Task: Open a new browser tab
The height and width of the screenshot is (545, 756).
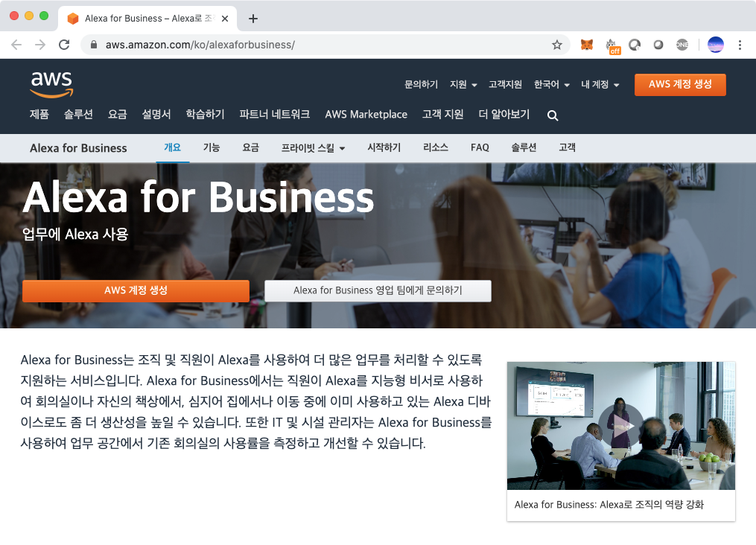Action: point(252,19)
